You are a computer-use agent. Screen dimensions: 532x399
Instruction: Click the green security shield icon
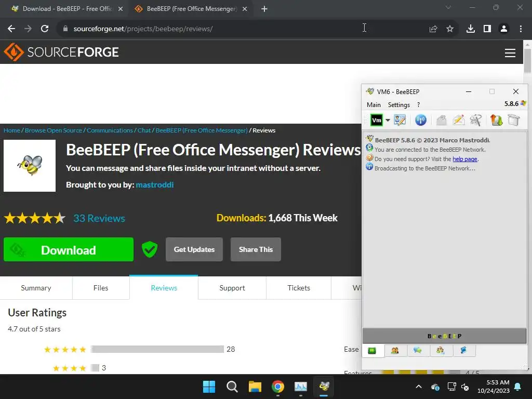click(x=150, y=249)
